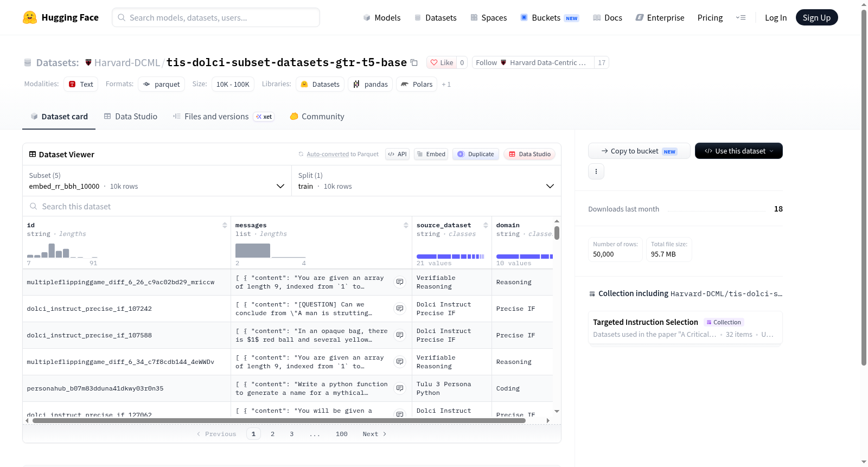Click the +1 more libraries indicator
The height and width of the screenshot is (467, 868).
446,84
